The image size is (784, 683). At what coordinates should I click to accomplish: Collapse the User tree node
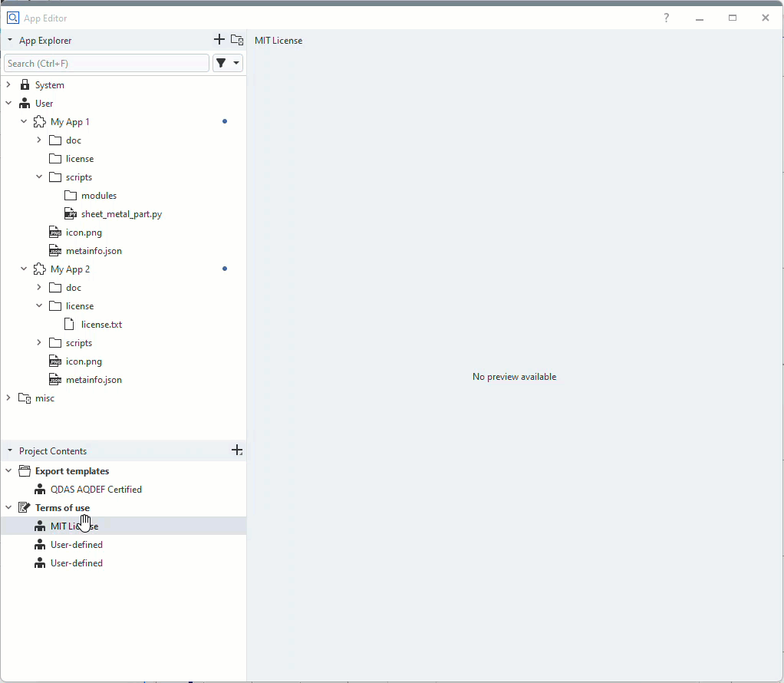coord(8,104)
